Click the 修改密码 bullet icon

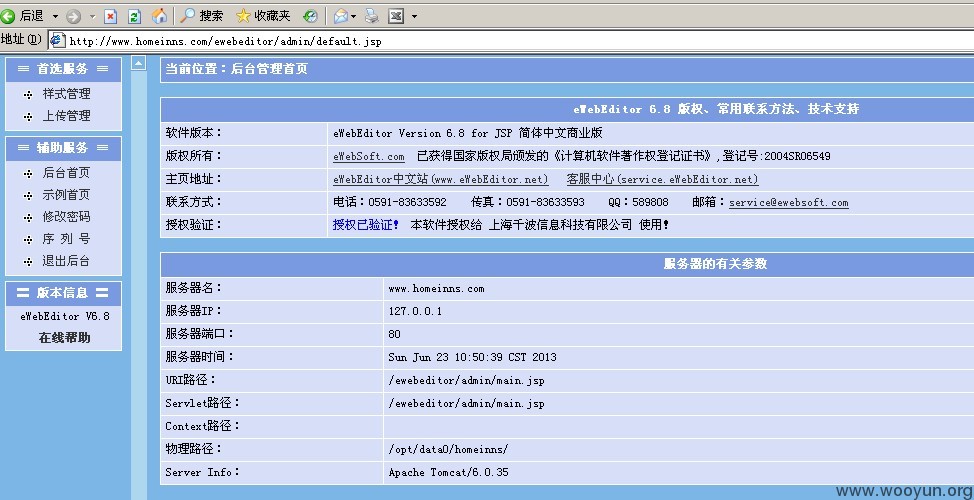28,218
